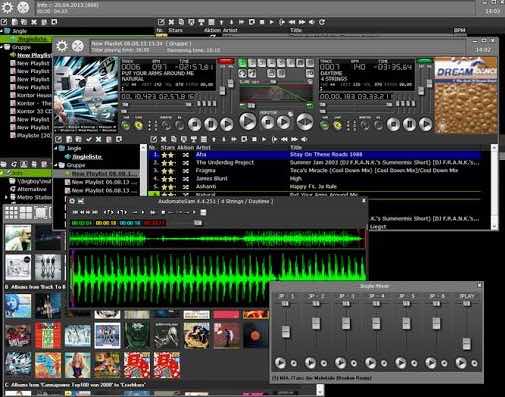
Task: Click checkmark icon in front tree toolbar
Action: click(89, 139)
